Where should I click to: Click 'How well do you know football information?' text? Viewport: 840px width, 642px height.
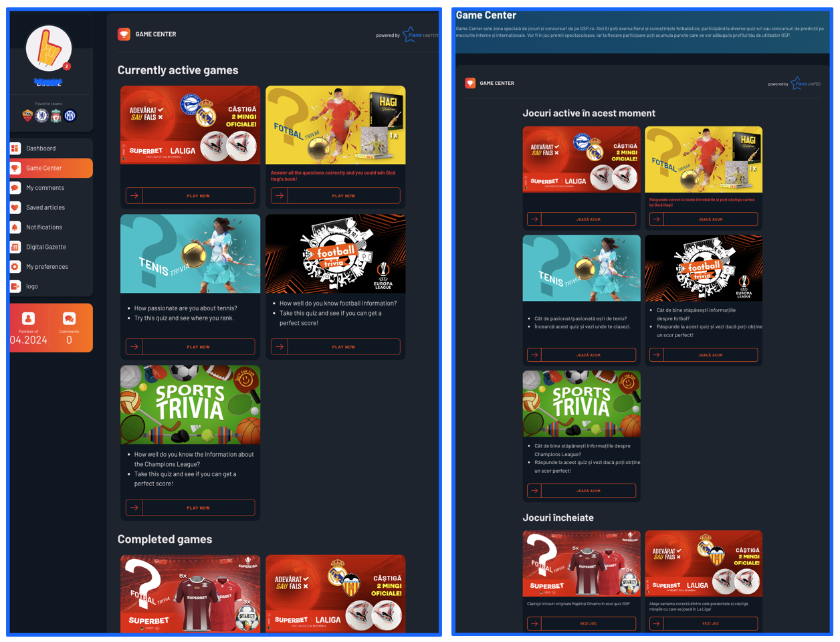click(338, 304)
